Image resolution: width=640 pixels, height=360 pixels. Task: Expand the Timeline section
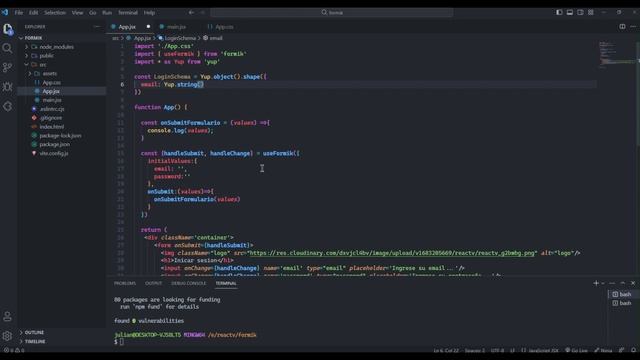[x=61, y=341]
